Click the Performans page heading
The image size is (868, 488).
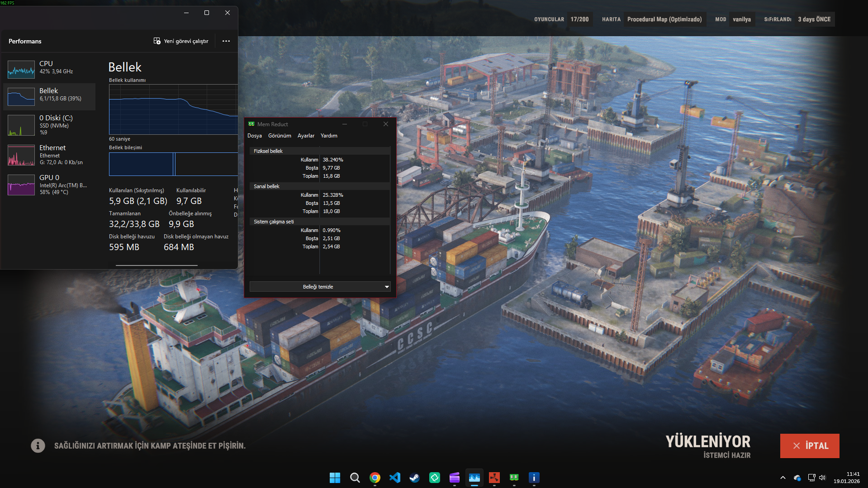pos(25,41)
